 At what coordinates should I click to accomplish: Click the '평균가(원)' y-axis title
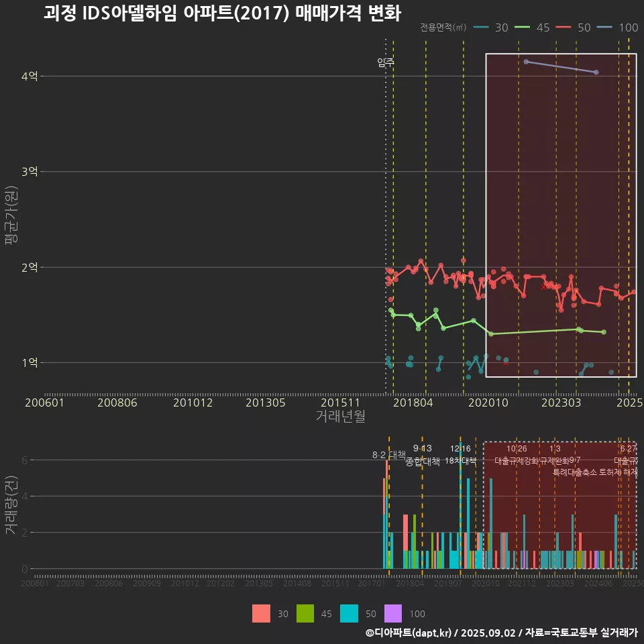click(11, 215)
